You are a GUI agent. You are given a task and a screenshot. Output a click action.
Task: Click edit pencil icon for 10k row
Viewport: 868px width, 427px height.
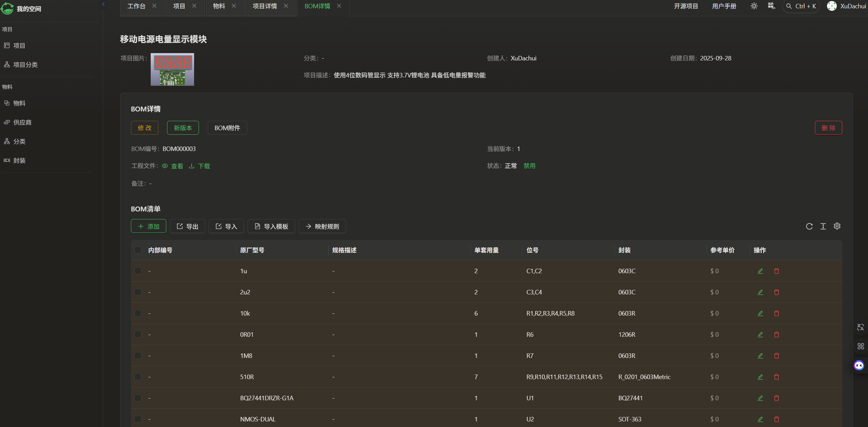coord(760,313)
